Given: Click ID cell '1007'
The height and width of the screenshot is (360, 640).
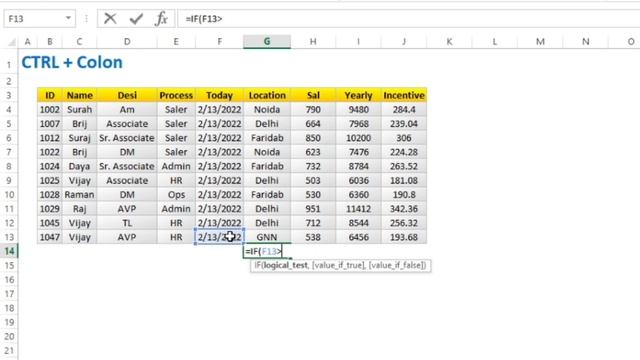Looking at the screenshot, I should pyautogui.click(x=50, y=124).
